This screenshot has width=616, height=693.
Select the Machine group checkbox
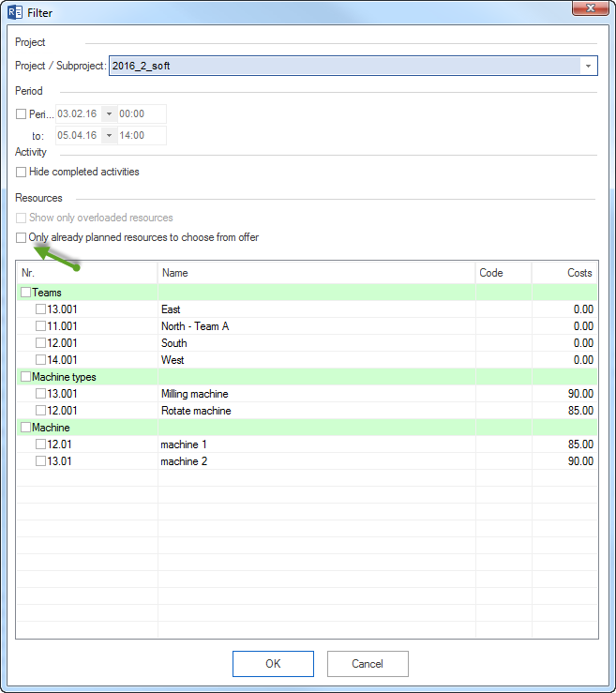25,428
